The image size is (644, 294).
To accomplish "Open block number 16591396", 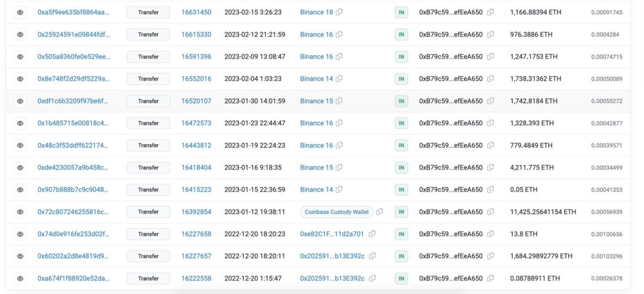I will (x=196, y=57).
